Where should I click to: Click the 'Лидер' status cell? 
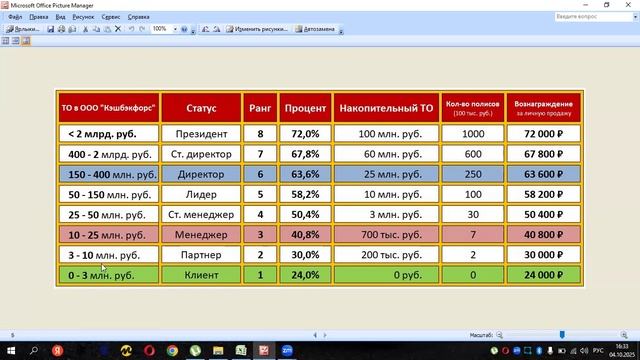201,194
